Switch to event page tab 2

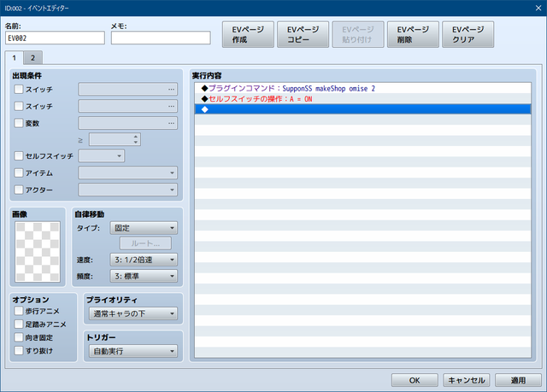point(32,58)
